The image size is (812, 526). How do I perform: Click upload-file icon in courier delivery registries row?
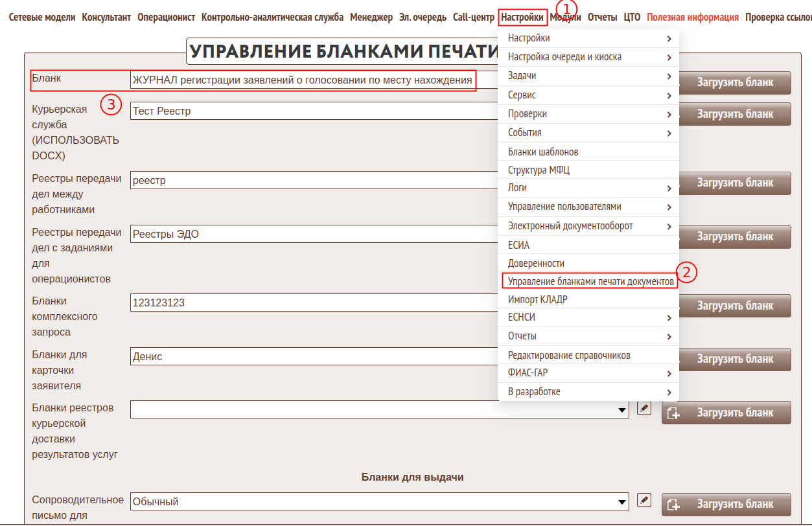coord(673,413)
